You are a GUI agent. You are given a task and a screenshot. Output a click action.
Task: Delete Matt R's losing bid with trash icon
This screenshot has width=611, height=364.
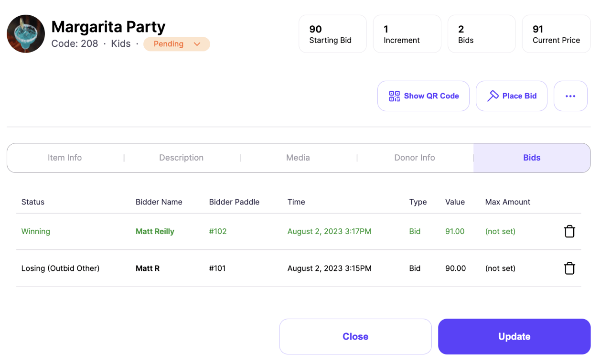coord(569,268)
